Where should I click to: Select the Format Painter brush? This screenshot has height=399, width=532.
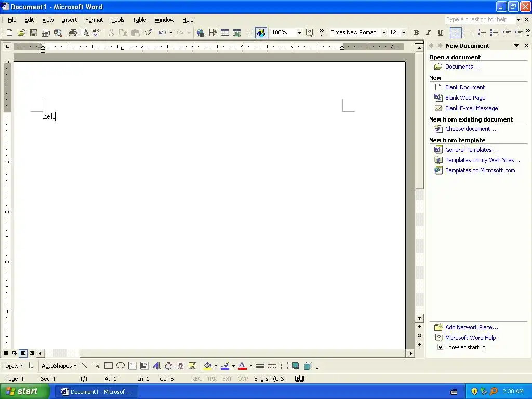click(148, 33)
